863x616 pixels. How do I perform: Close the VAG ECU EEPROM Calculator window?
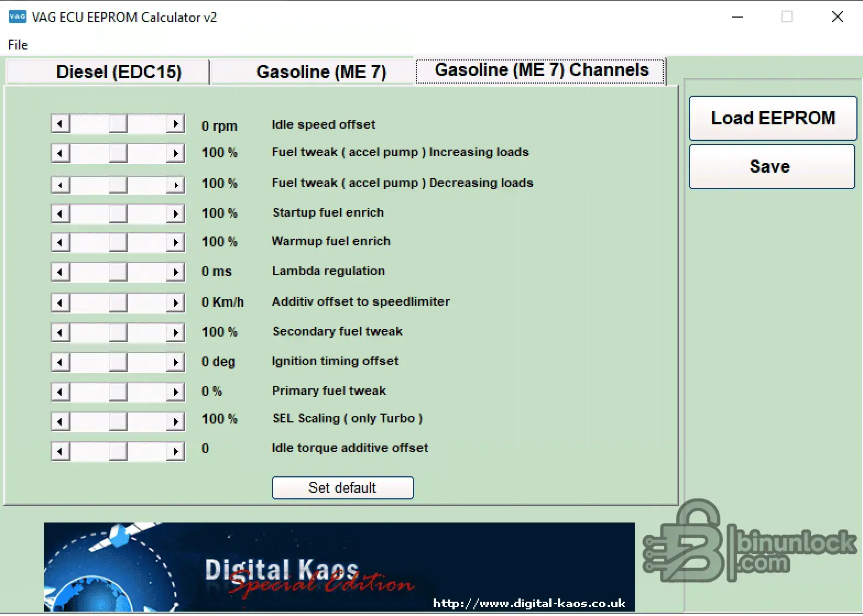coord(838,17)
